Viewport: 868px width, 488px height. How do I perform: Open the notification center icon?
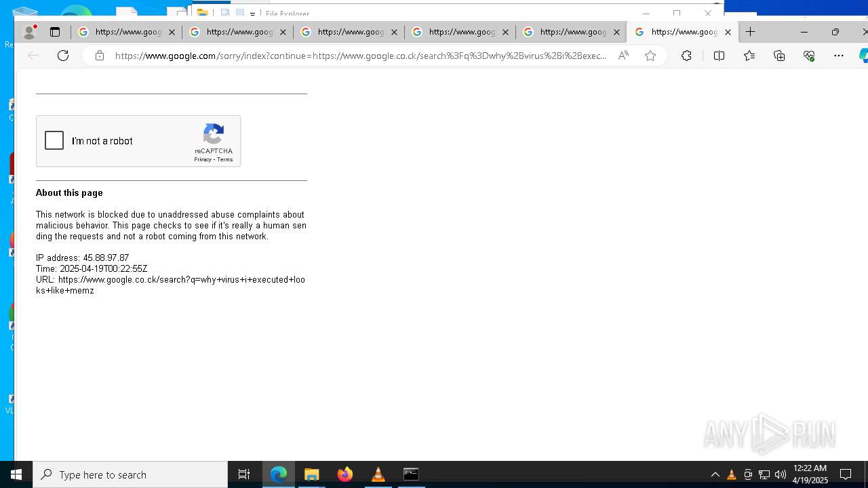click(x=846, y=474)
